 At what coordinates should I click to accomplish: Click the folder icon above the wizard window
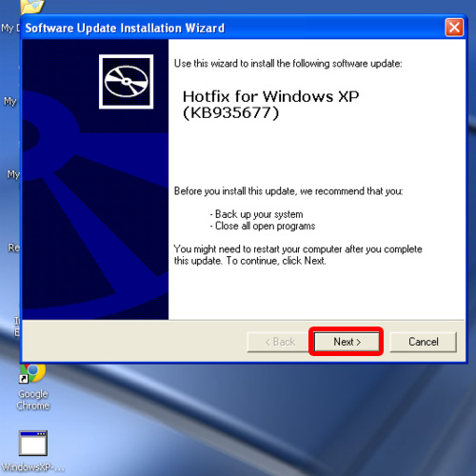[31, 7]
